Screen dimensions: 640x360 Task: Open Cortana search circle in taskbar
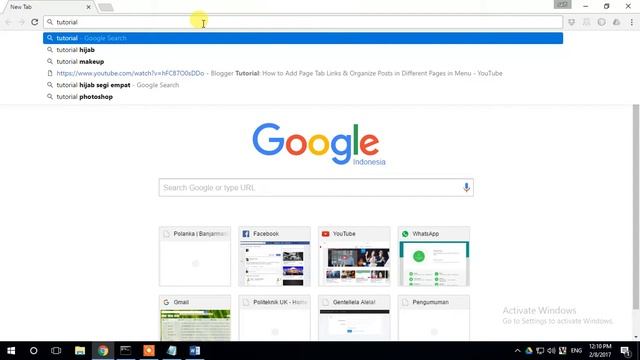(x=33, y=351)
